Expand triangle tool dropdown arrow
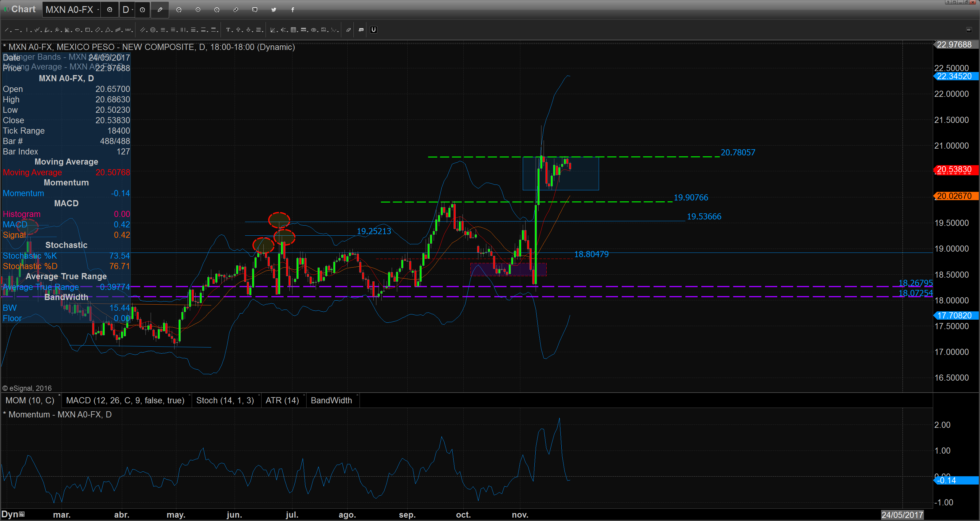Image resolution: width=980 pixels, height=521 pixels. pyautogui.click(x=112, y=32)
